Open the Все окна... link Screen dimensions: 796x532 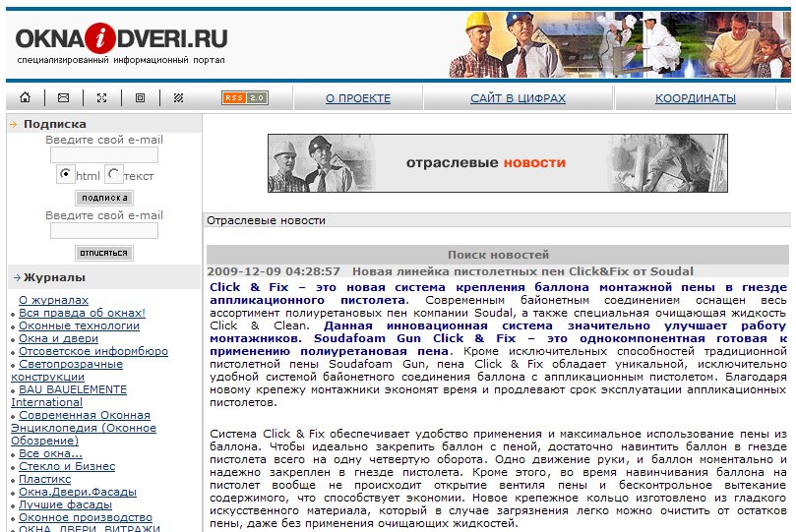pyautogui.click(x=50, y=453)
